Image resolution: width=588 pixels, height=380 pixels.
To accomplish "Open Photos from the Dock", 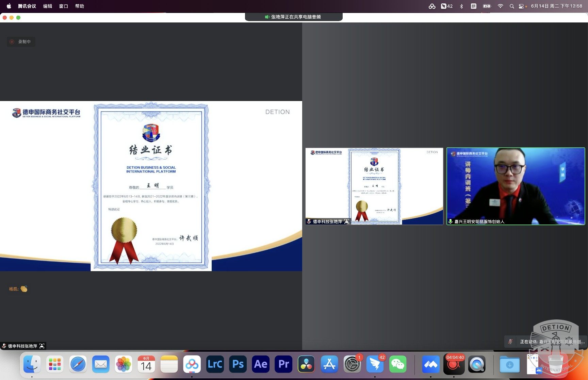I will tap(124, 364).
